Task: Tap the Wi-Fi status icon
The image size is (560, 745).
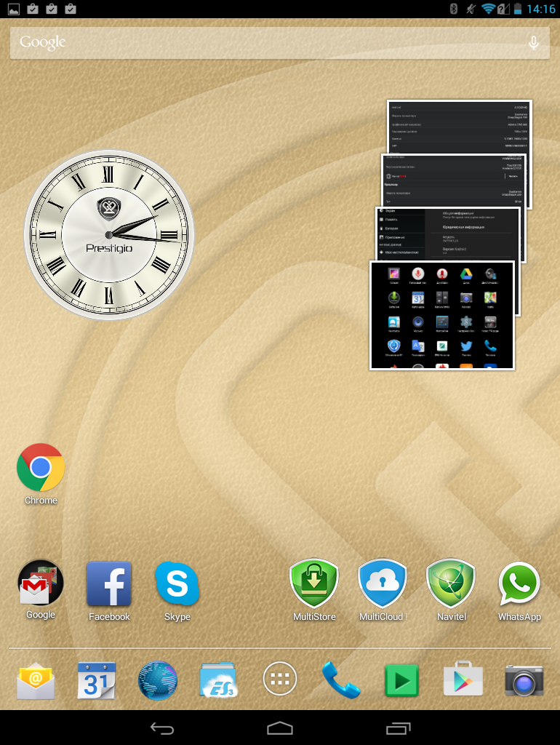Action: click(488, 9)
